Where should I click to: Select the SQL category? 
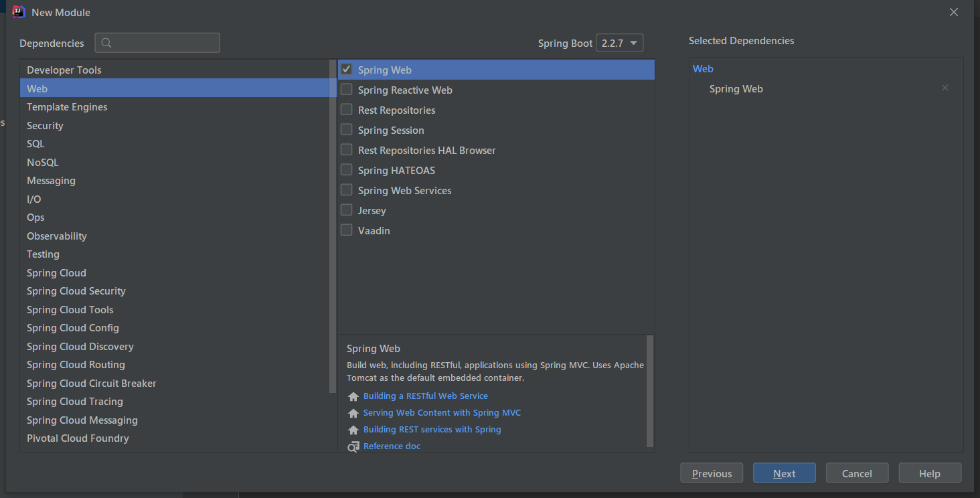[x=175, y=143]
